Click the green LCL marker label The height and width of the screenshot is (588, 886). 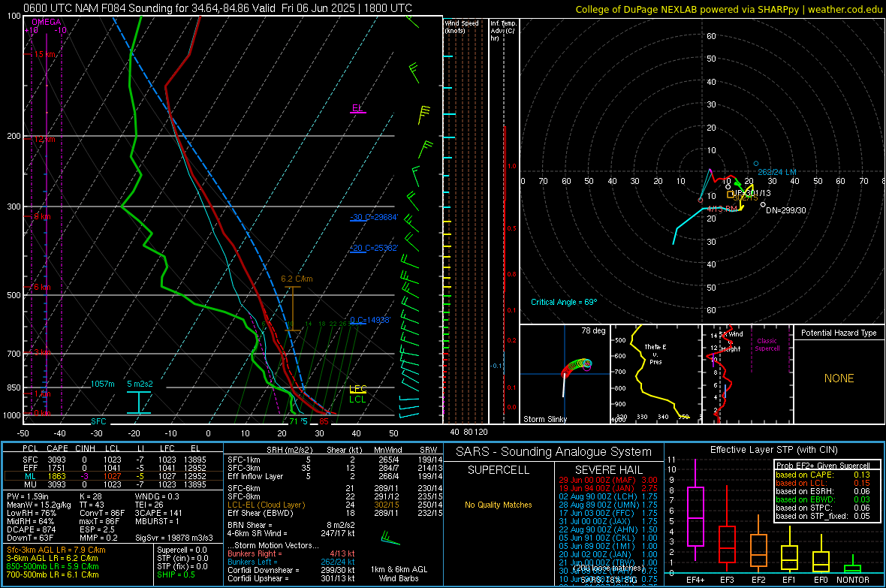coord(357,400)
